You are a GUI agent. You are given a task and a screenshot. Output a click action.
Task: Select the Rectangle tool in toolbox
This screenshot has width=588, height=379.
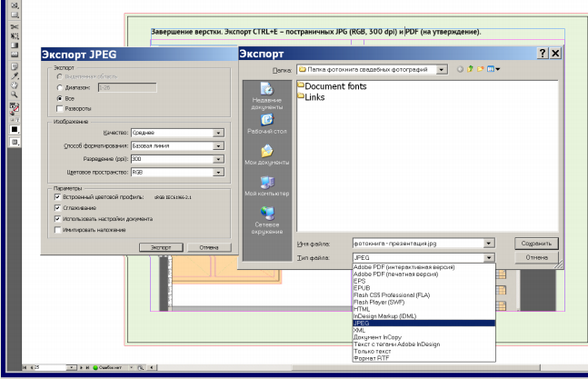[x=15, y=15]
